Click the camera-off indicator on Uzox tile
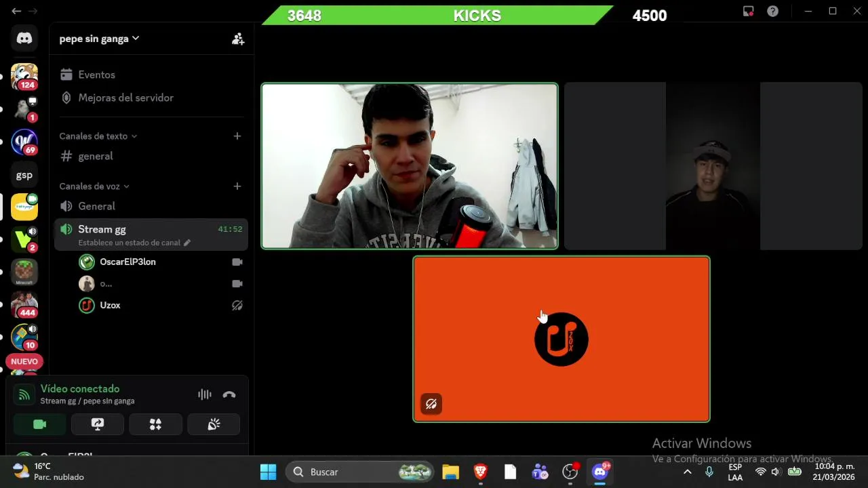 431,404
